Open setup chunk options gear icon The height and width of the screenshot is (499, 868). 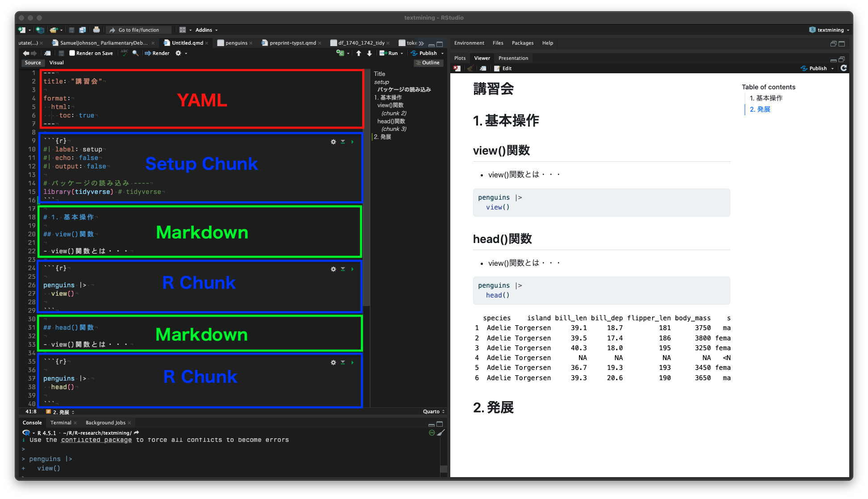(333, 142)
